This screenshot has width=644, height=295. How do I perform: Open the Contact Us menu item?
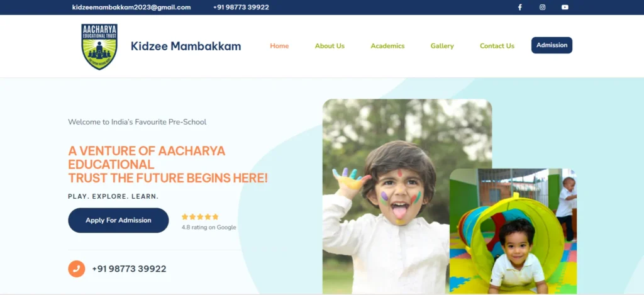click(x=497, y=46)
